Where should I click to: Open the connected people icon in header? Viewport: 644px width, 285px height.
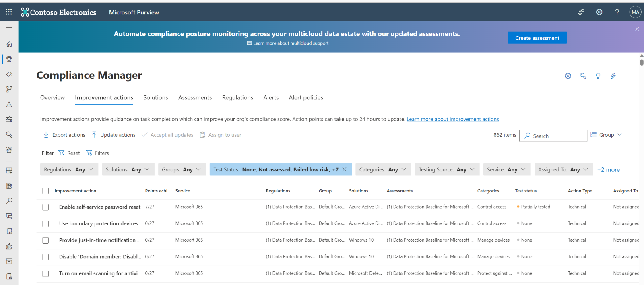tap(581, 12)
